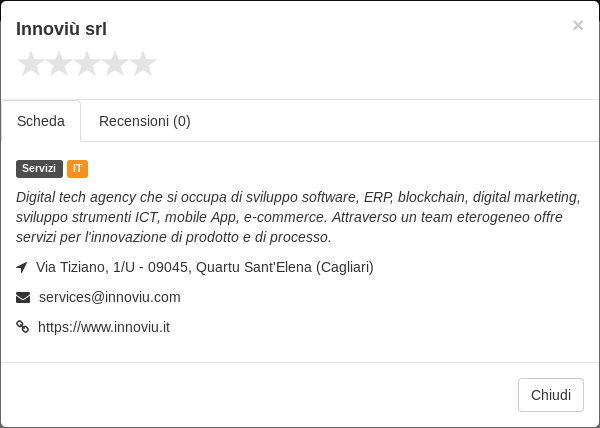600x428 pixels.
Task: Choose the third rating star
Action: 87,64
